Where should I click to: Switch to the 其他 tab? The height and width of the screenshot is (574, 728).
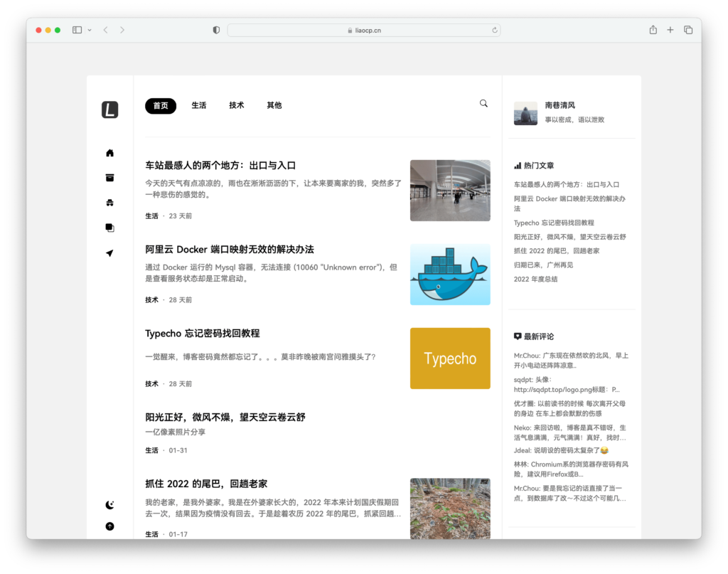coord(274,105)
